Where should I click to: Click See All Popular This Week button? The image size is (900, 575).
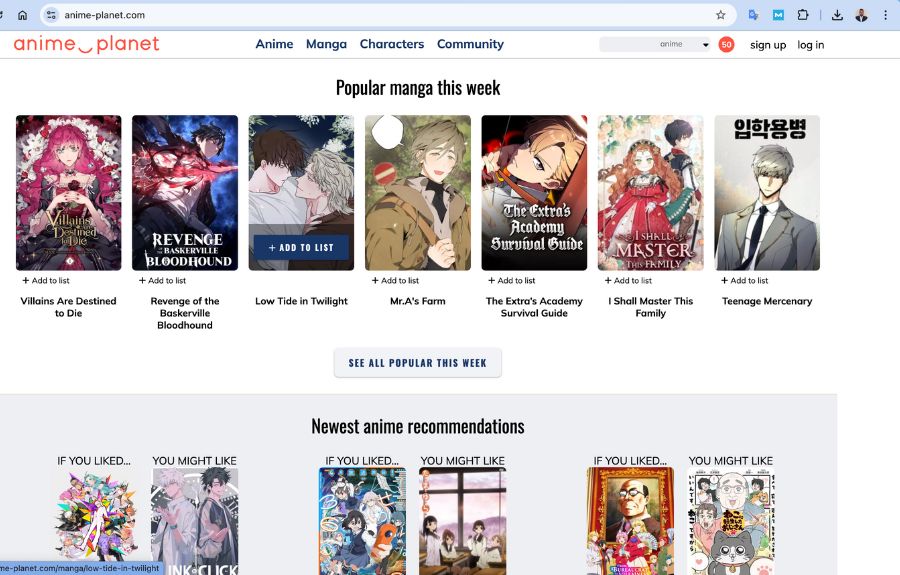[418, 363]
